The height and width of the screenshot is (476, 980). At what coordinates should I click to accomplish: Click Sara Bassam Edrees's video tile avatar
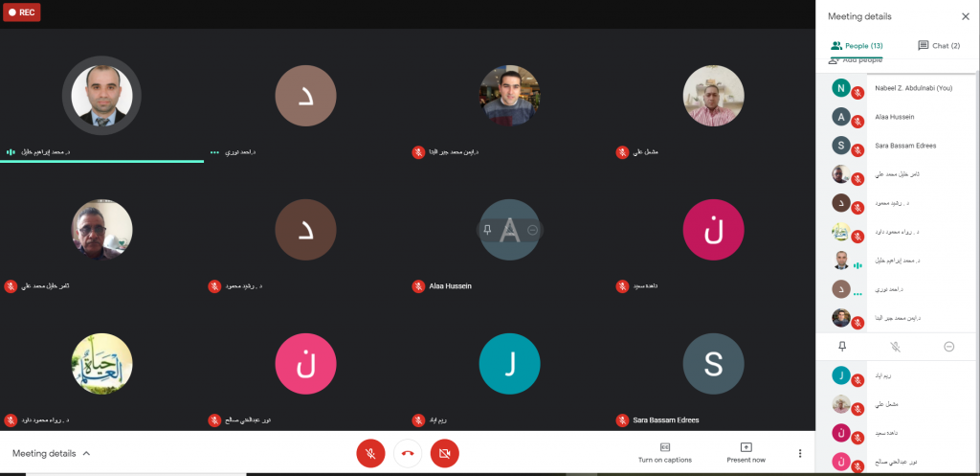[x=713, y=364]
